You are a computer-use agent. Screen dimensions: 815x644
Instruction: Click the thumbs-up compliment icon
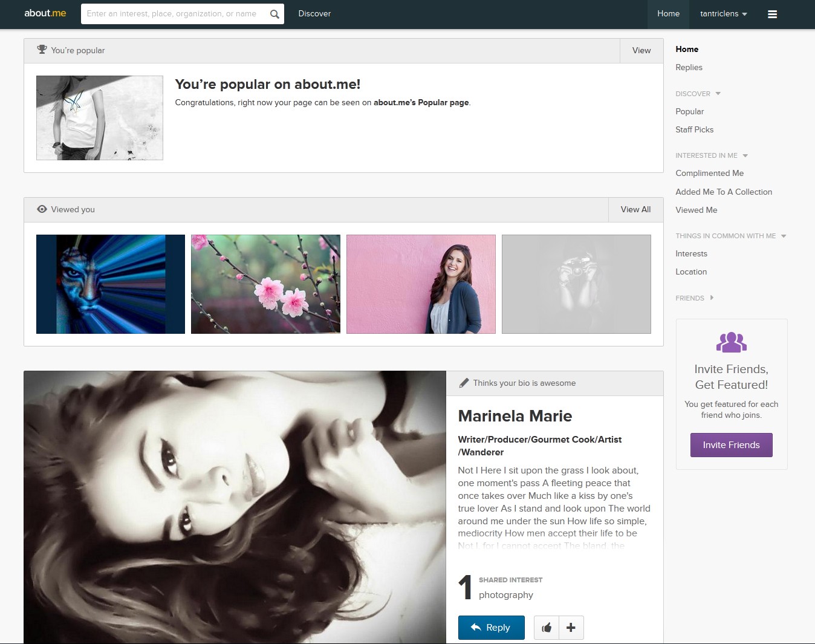(x=547, y=628)
